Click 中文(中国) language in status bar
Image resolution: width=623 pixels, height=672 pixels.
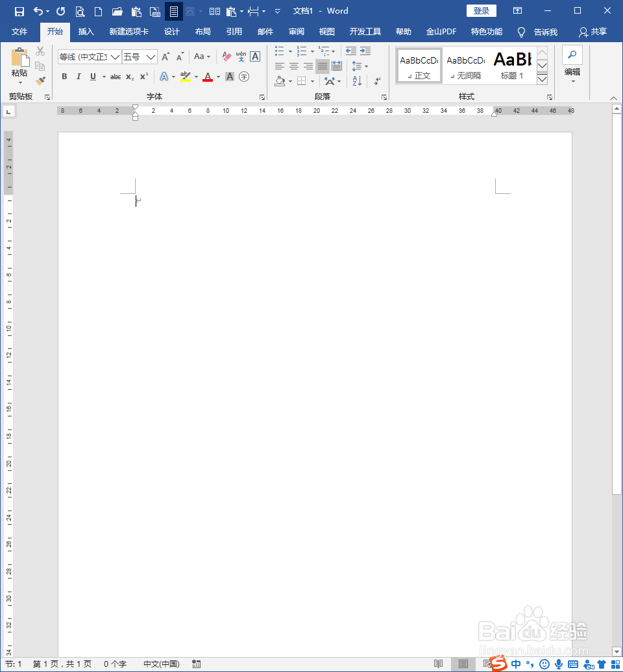[161, 664]
